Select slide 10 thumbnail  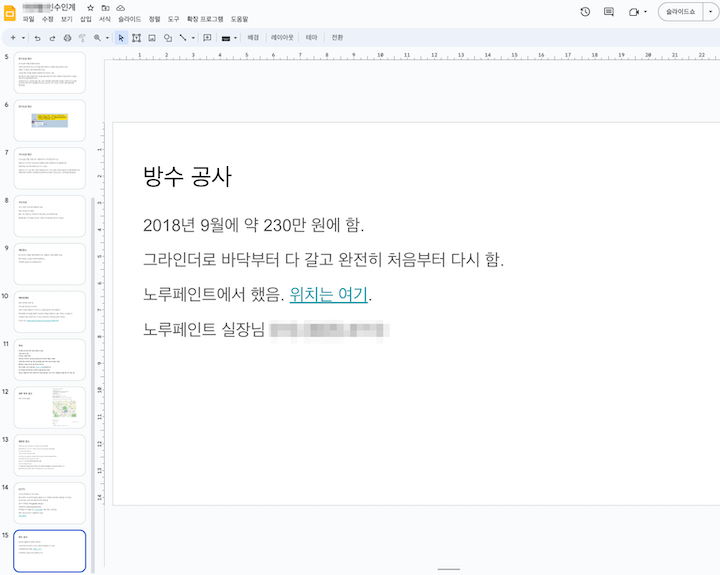[50, 311]
